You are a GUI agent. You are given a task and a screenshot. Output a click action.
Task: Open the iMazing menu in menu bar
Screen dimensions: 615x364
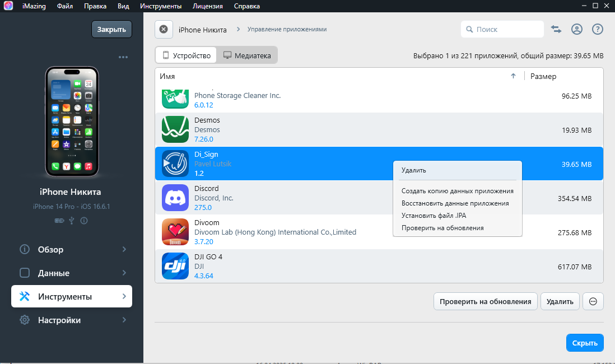(34, 6)
